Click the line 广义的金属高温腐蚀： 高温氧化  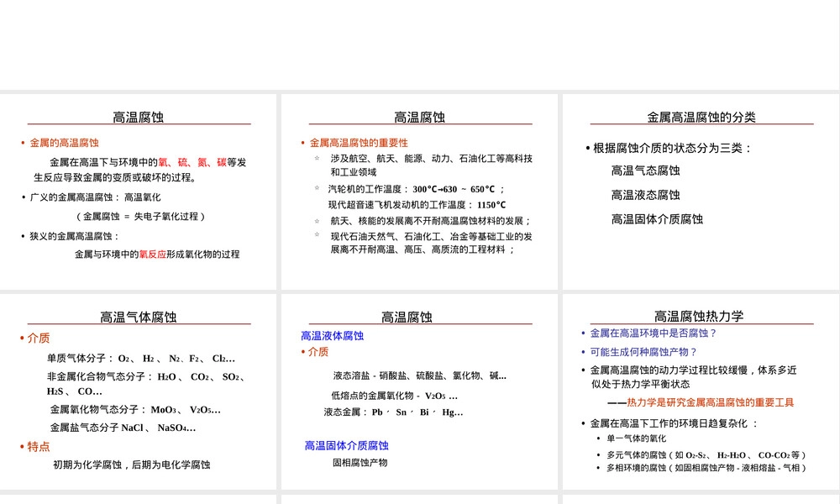click(x=95, y=197)
